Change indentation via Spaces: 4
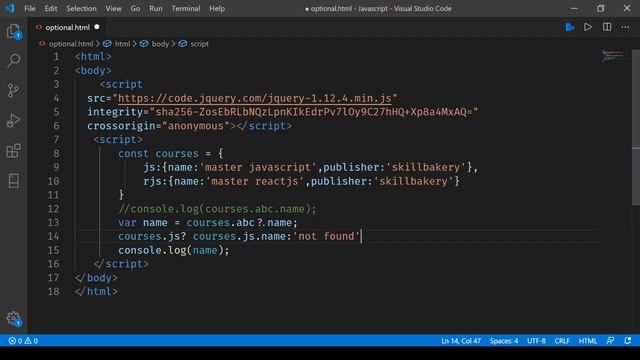Viewport: 640px width, 360px height. (x=504, y=341)
